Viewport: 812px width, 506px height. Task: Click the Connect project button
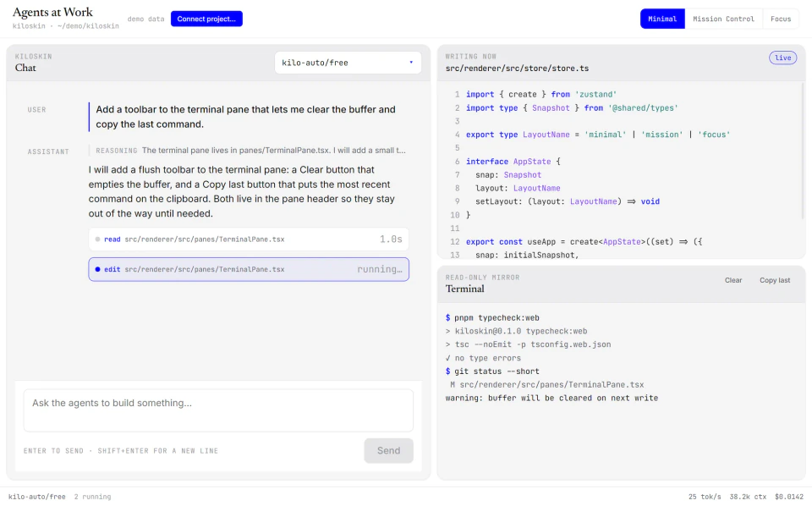click(x=206, y=19)
